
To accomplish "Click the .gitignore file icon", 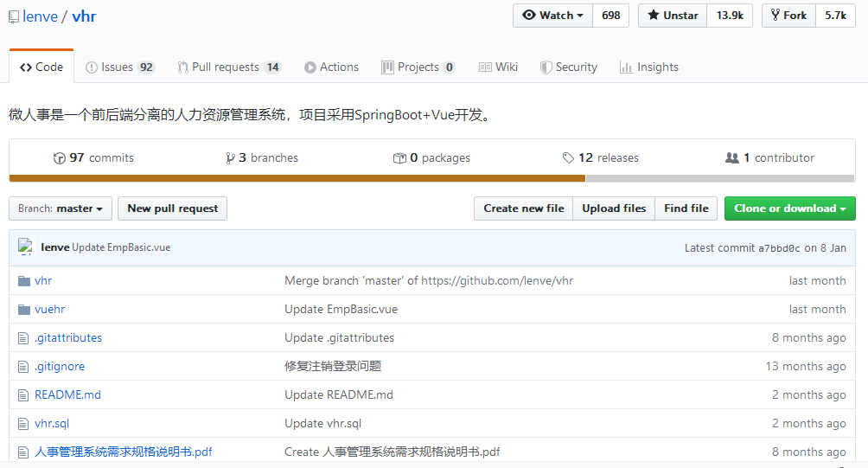I will point(23,367).
